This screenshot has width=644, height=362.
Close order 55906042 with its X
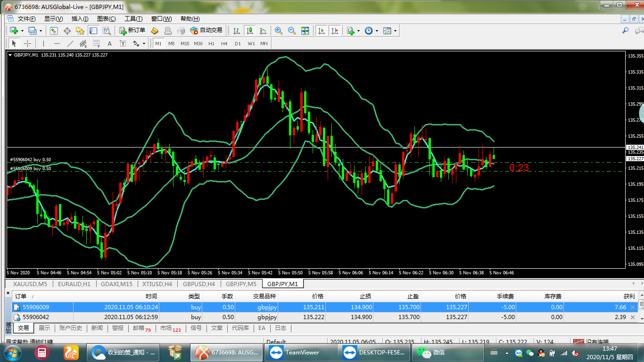[x=633, y=317]
